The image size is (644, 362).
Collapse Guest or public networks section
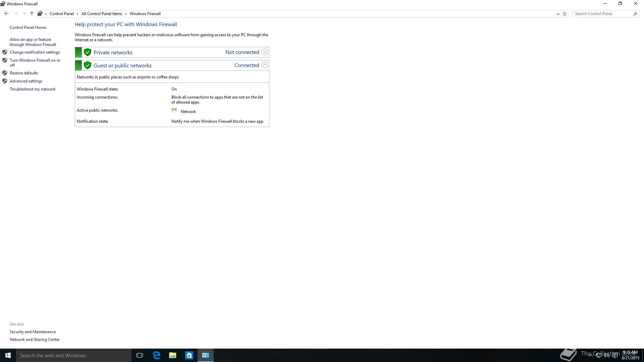[x=265, y=65]
